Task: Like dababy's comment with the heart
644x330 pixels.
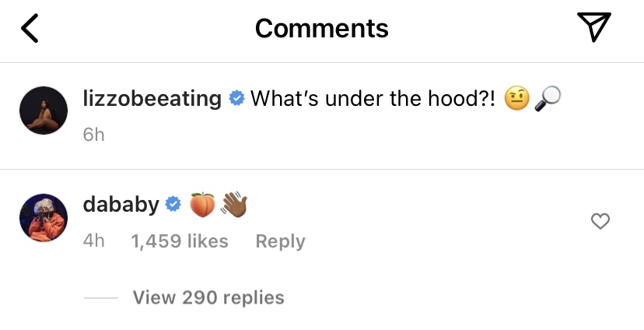Action: (x=600, y=222)
